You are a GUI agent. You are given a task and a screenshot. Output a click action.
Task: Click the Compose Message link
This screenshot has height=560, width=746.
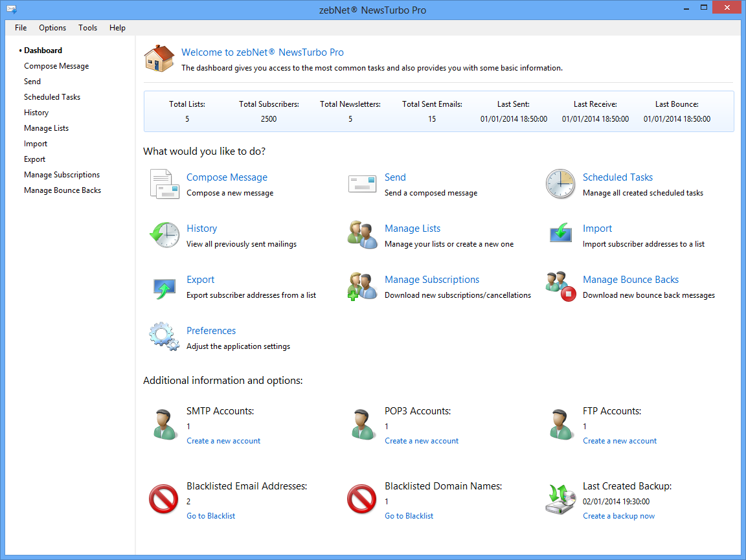coord(227,177)
